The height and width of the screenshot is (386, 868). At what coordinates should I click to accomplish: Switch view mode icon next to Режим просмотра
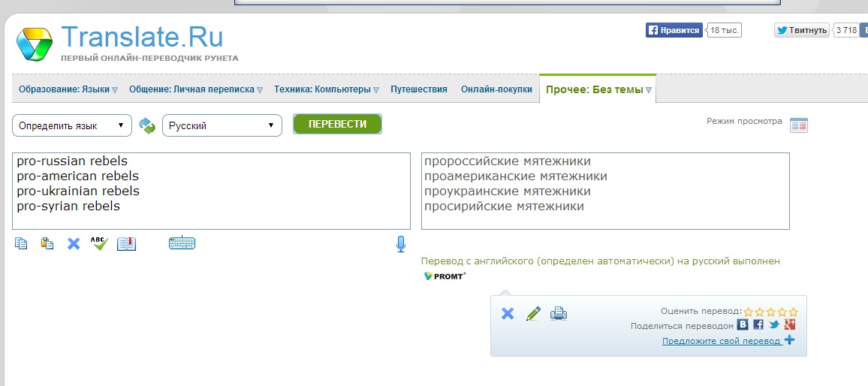coord(799,125)
